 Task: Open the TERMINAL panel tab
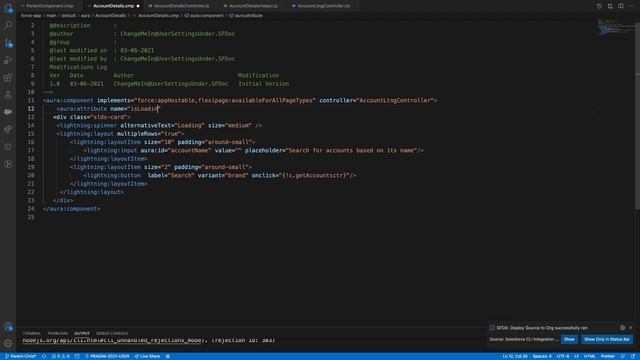click(31, 333)
